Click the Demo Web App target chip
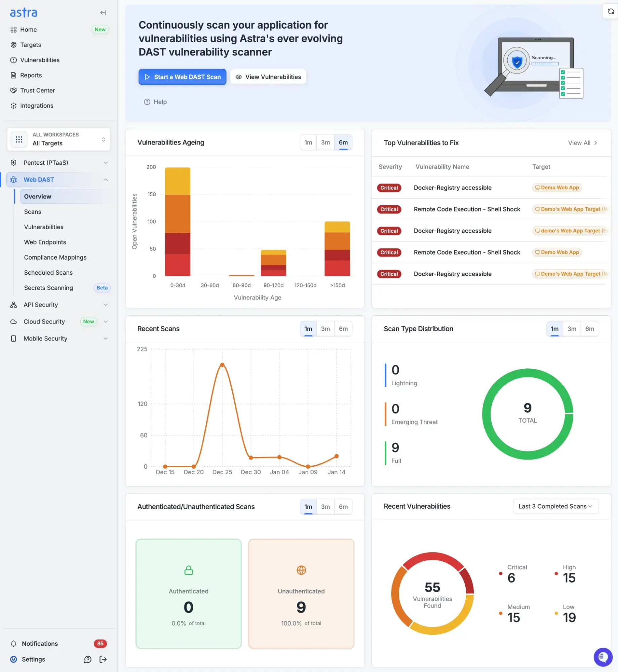Viewport: 618px width, 672px height. tap(556, 188)
